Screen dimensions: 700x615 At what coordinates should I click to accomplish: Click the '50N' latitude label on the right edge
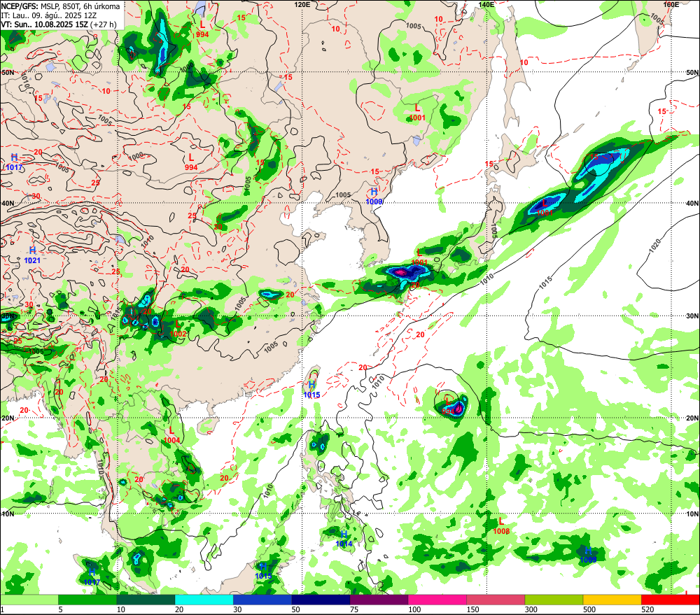[692, 72]
